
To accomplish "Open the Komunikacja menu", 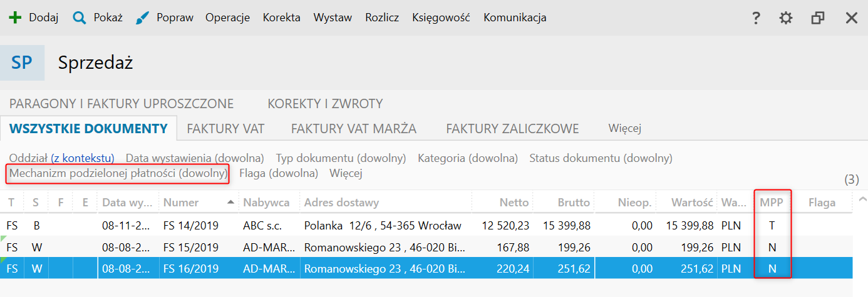I will click(x=515, y=18).
